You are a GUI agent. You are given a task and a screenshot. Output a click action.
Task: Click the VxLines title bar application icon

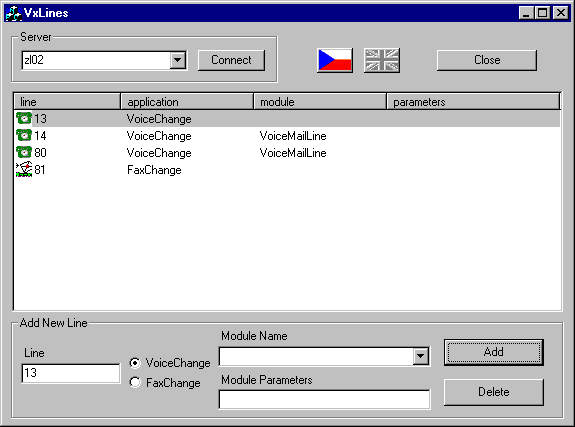tap(13, 13)
